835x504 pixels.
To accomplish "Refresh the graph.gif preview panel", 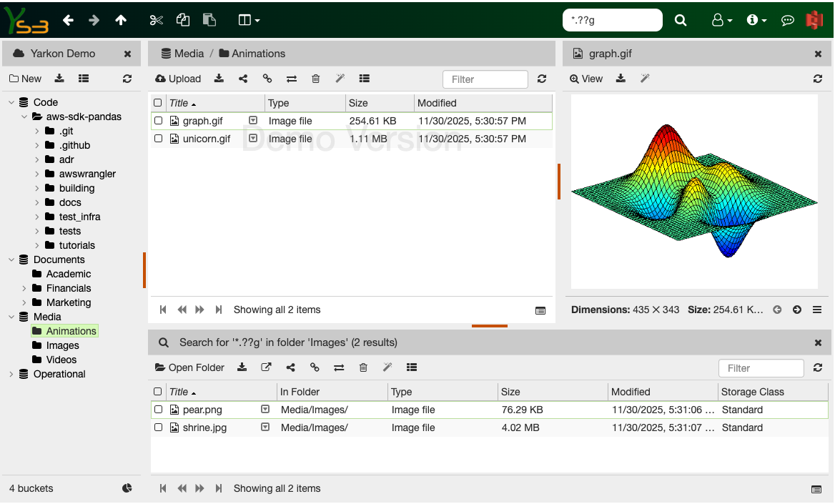I will (x=818, y=79).
